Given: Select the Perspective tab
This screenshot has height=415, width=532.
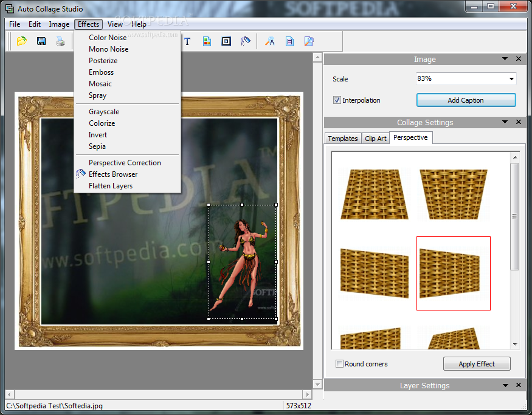Looking at the screenshot, I should (410, 137).
